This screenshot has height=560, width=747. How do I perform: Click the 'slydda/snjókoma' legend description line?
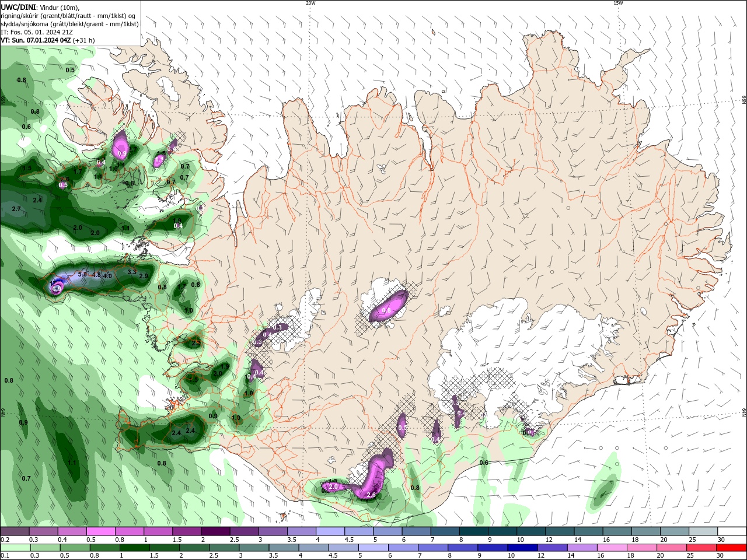(x=69, y=24)
